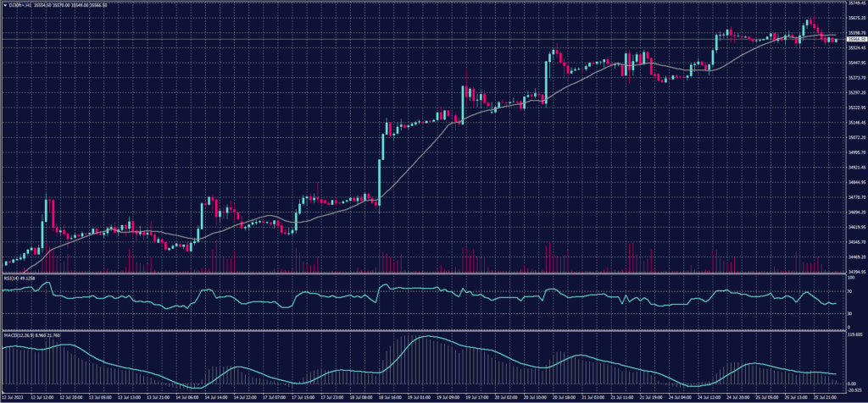The image size is (868, 403).
Task: Click the 14 Jul 06:00 time label
Action: point(187,396)
